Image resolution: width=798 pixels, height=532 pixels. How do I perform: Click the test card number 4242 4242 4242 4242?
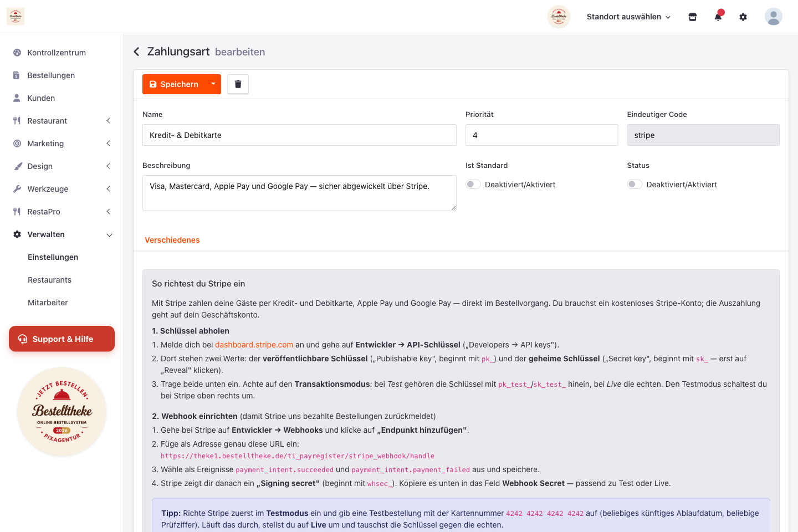(x=545, y=514)
